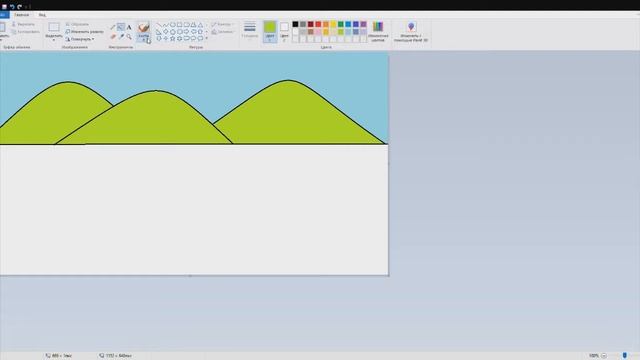Select the Magnifier tool
Viewport: 640px width, 360px height.
(129, 36)
